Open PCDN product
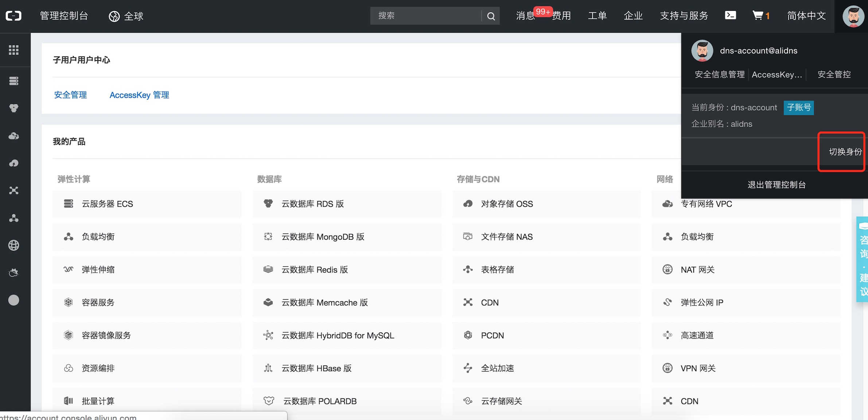868x420 pixels. (x=546, y=335)
